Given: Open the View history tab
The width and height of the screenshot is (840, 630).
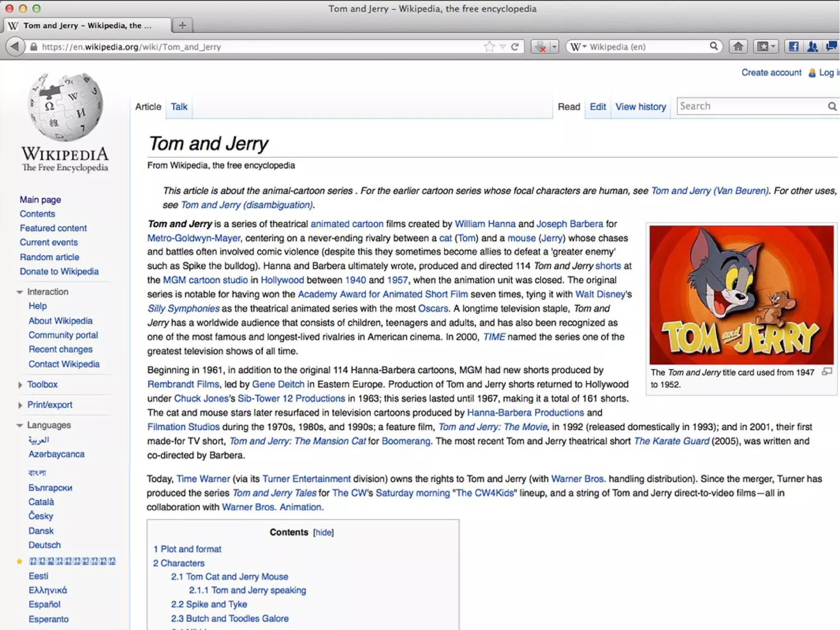Looking at the screenshot, I should (641, 107).
